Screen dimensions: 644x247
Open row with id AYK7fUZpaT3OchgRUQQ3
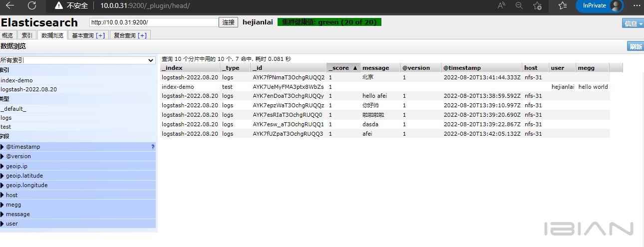(385, 134)
